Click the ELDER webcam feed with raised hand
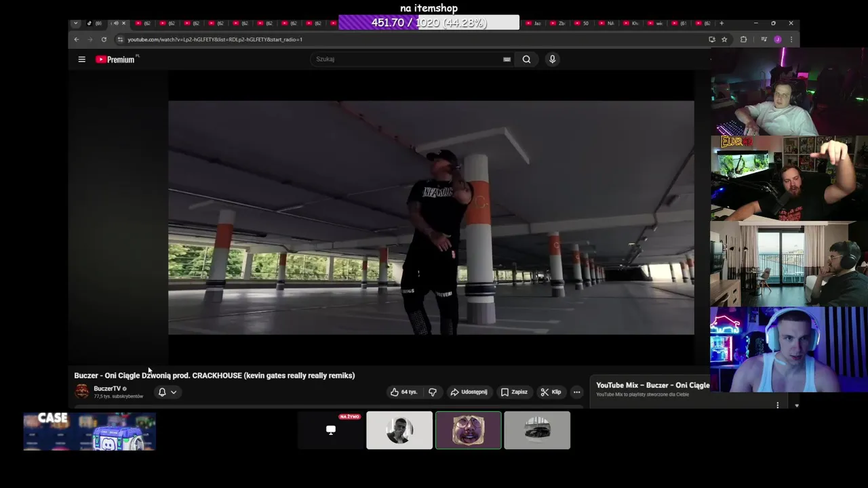Image resolution: width=868 pixels, height=488 pixels. coord(789,178)
